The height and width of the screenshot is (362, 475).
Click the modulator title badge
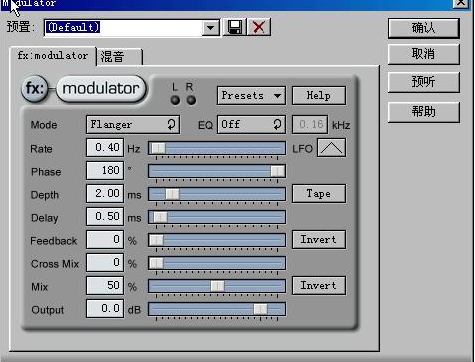pos(101,89)
